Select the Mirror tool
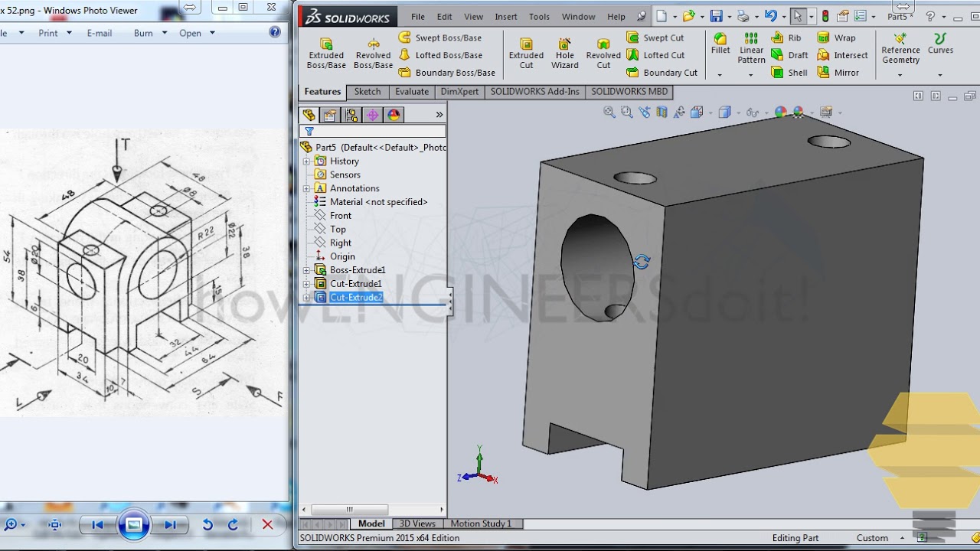 coord(838,73)
